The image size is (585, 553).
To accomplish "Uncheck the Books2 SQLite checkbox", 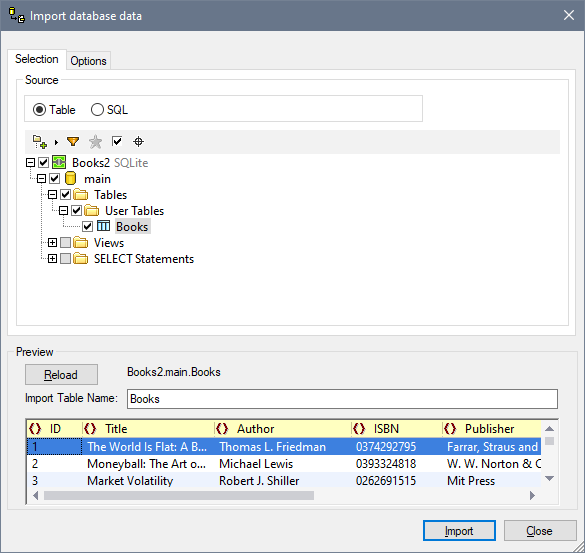I will point(44,163).
